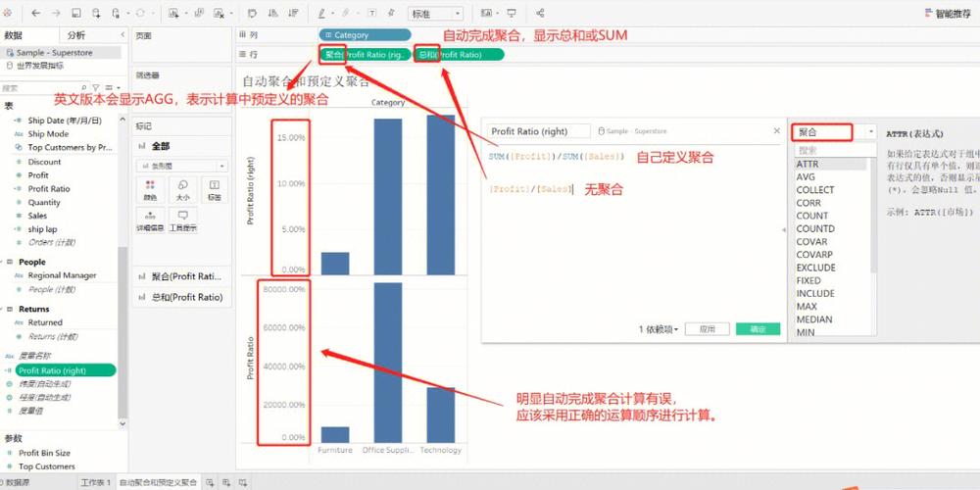
Task: Click the Presentation Mode monitor icon
Action: click(512, 13)
